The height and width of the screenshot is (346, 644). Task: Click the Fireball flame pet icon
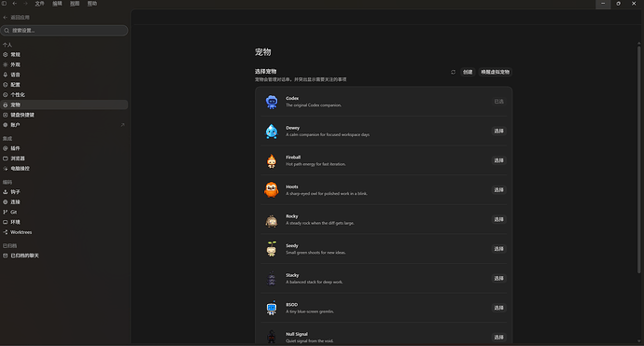[272, 160]
